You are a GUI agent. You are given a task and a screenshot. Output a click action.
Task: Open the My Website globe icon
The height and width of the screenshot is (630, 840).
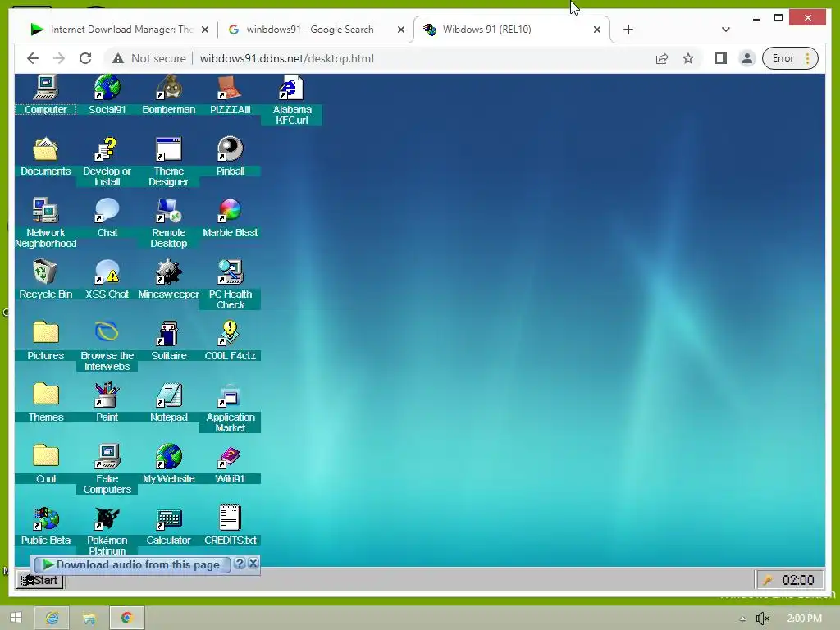click(169, 464)
